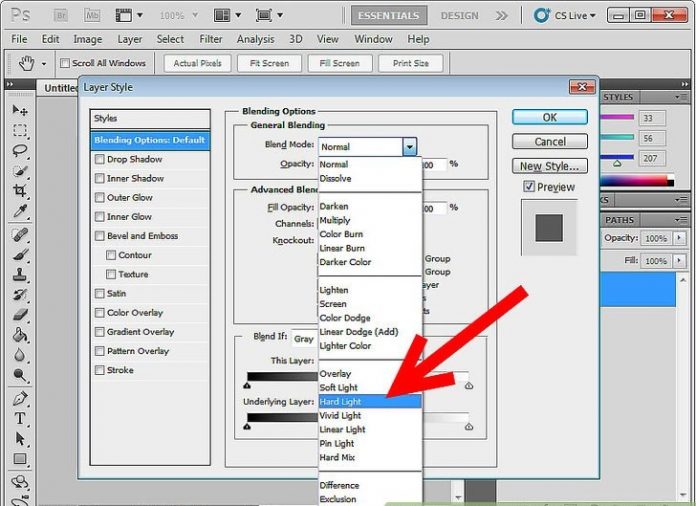Click the New Style button
The image size is (696, 506).
pos(549,166)
